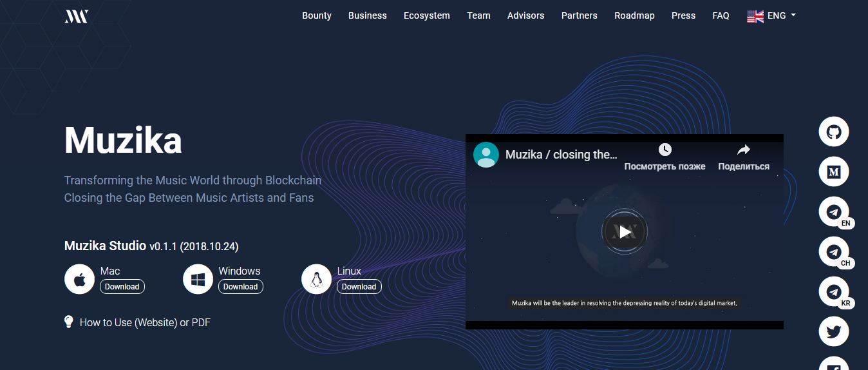Go to the Business menu item
Viewport: 868px width, 370px height.
pos(368,15)
